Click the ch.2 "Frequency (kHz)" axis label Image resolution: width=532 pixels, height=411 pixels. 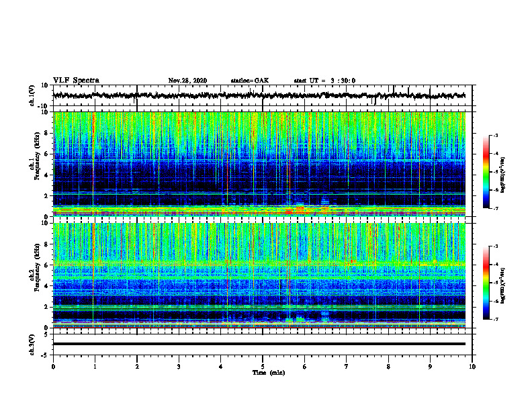point(37,267)
